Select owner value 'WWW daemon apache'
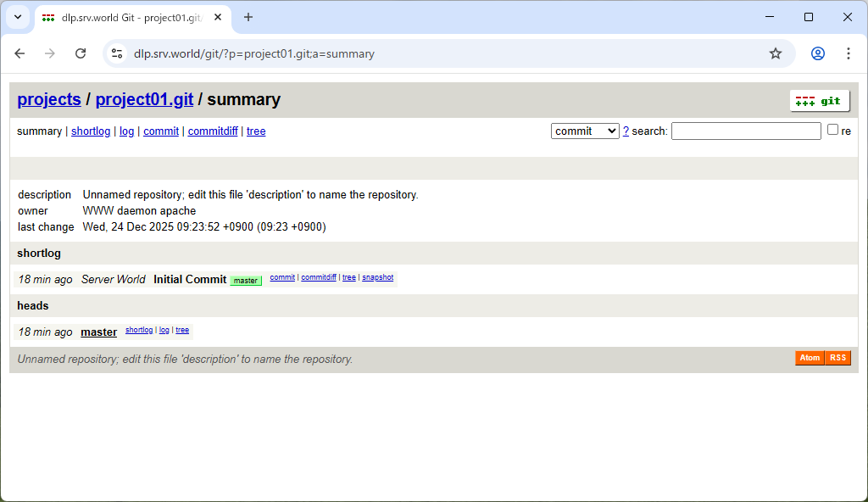 pos(139,211)
